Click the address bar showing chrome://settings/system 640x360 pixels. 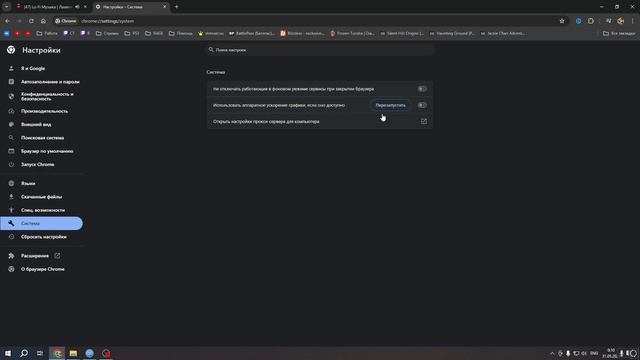(310, 21)
